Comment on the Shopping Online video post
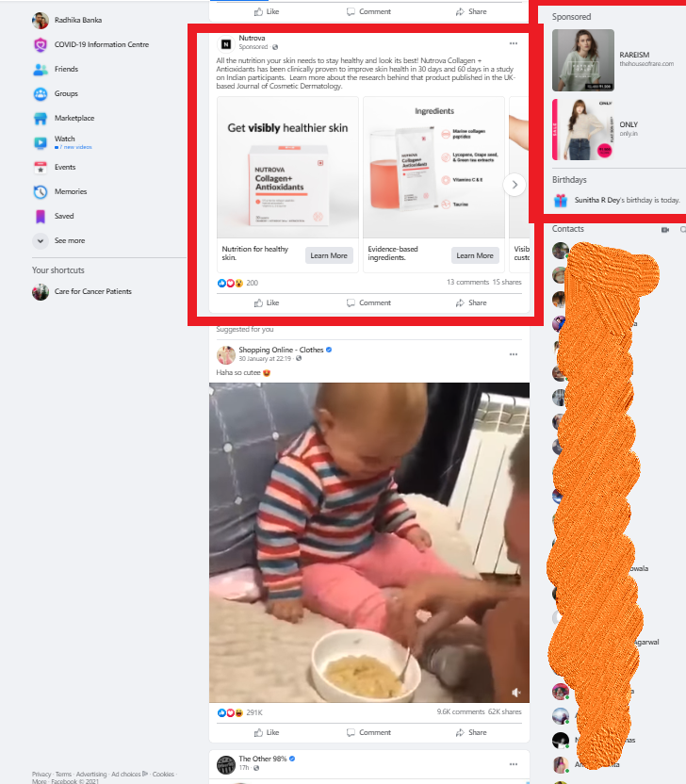This screenshot has height=784, width=686. click(x=369, y=732)
